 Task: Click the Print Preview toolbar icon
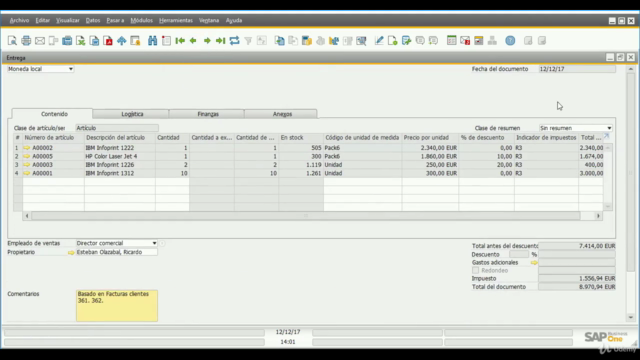coord(12,40)
